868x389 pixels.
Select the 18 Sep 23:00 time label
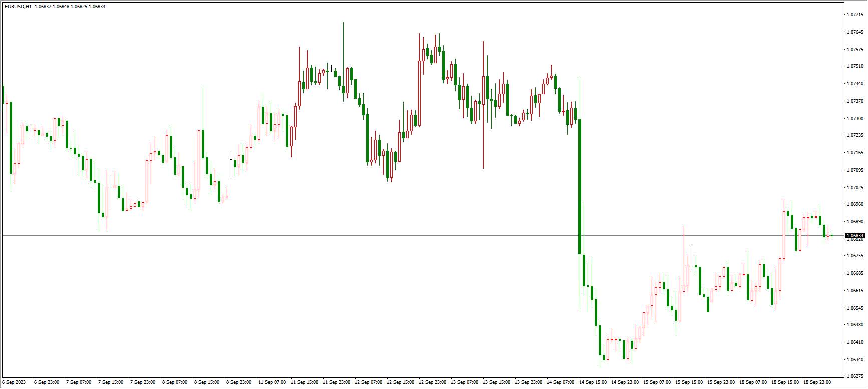817,382
